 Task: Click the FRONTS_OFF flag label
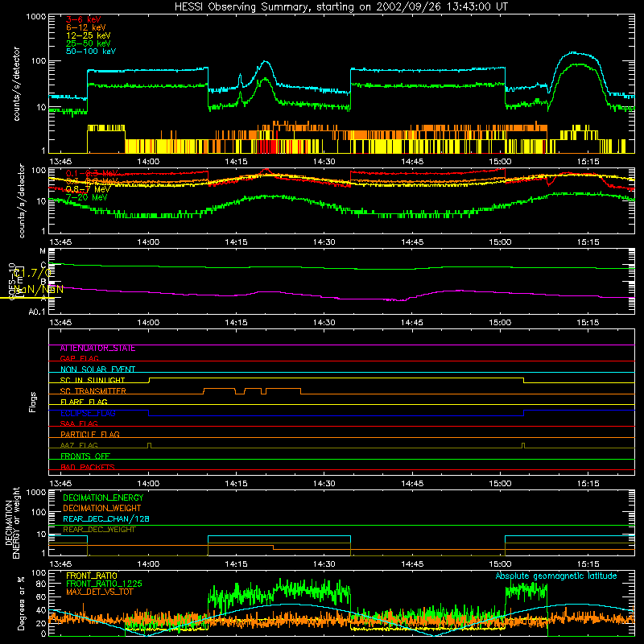85,456
